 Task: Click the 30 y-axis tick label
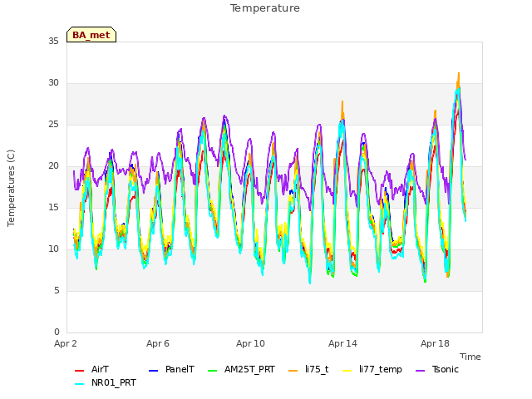click(53, 83)
